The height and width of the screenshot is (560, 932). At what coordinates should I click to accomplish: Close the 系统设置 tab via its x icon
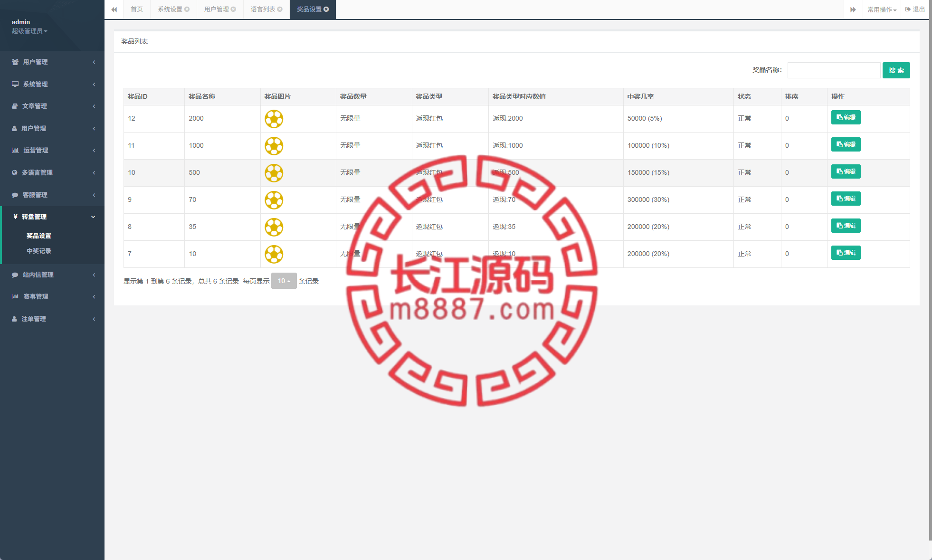(x=187, y=9)
